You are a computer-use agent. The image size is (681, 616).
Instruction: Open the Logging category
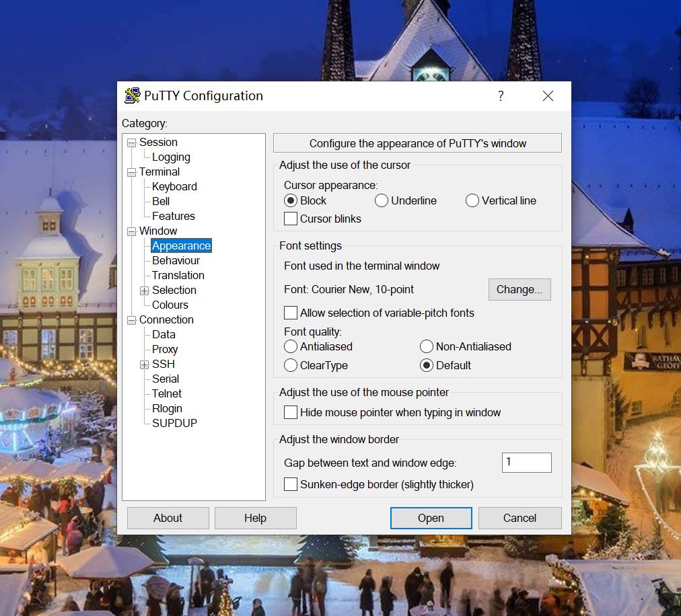[x=171, y=157]
